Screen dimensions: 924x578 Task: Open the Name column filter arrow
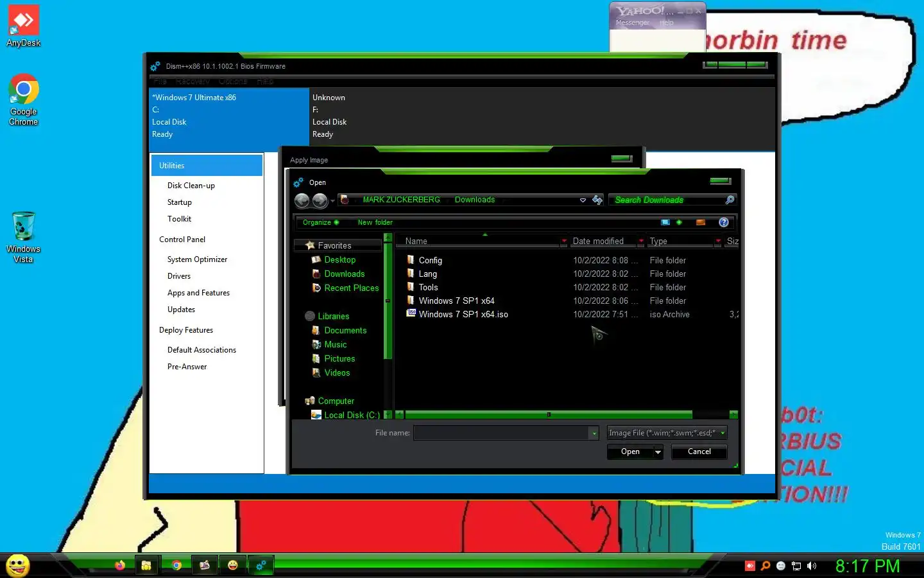click(564, 241)
